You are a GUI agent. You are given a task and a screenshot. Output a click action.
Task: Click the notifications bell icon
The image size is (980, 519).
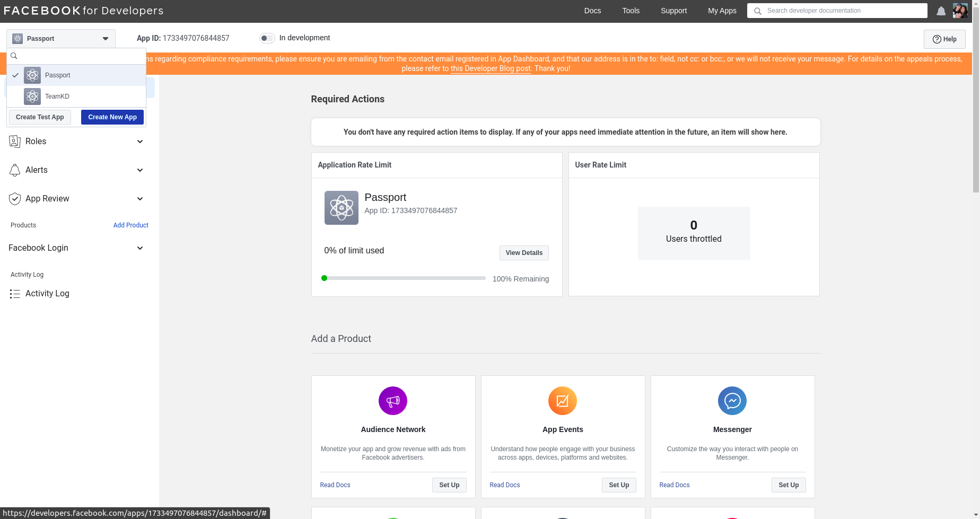pyautogui.click(x=941, y=11)
